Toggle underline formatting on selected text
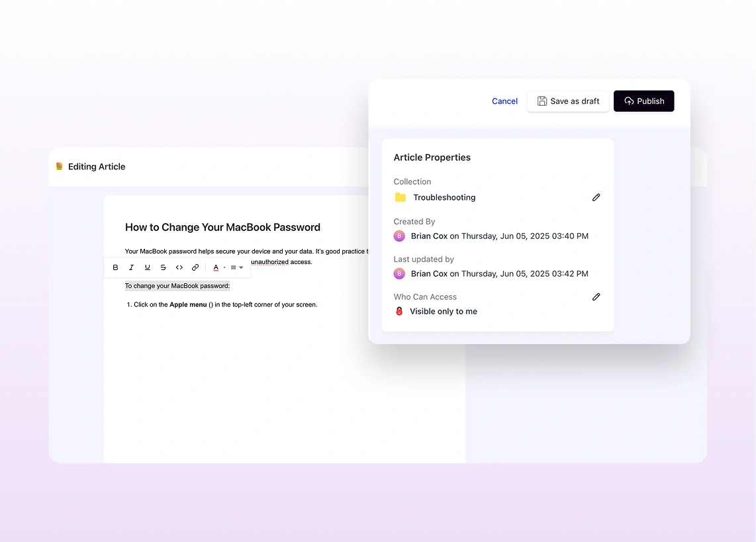The width and height of the screenshot is (756, 542). 147,267
